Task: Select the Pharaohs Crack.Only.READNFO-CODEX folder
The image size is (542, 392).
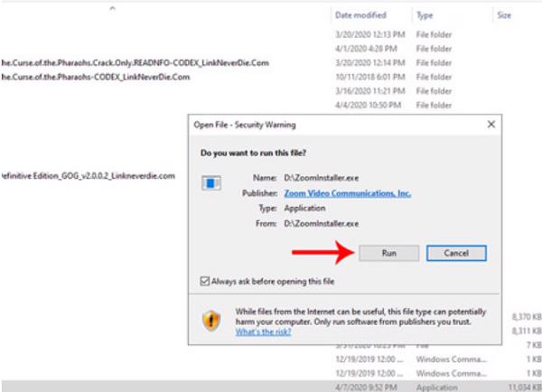Action: [x=135, y=63]
